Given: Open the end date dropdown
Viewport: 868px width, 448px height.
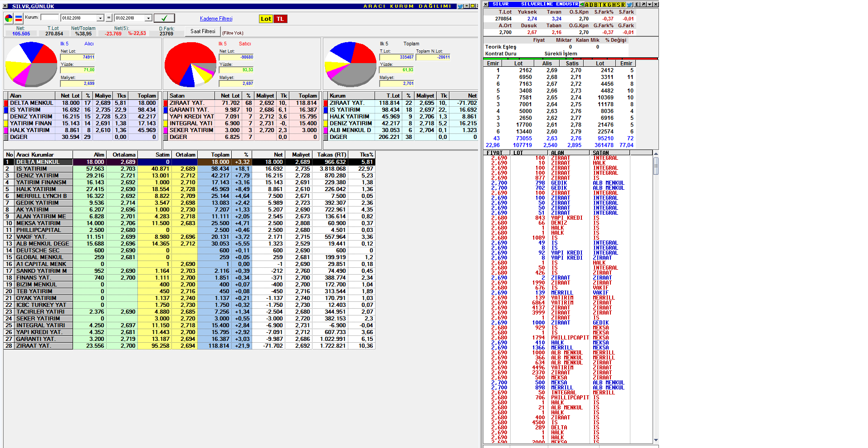Looking at the screenshot, I should [148, 18].
